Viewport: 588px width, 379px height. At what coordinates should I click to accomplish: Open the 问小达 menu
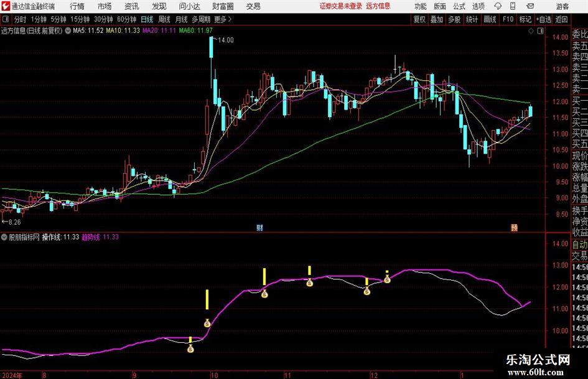click(x=189, y=6)
